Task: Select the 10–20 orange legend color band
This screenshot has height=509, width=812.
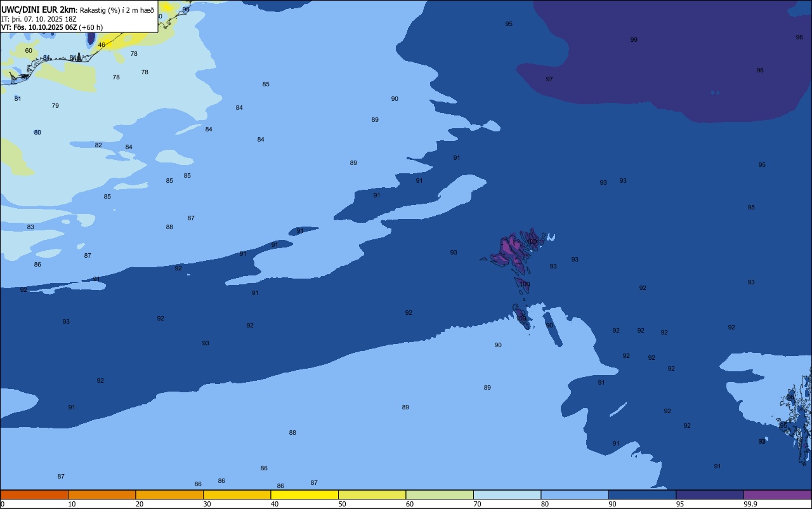Action: (x=101, y=494)
